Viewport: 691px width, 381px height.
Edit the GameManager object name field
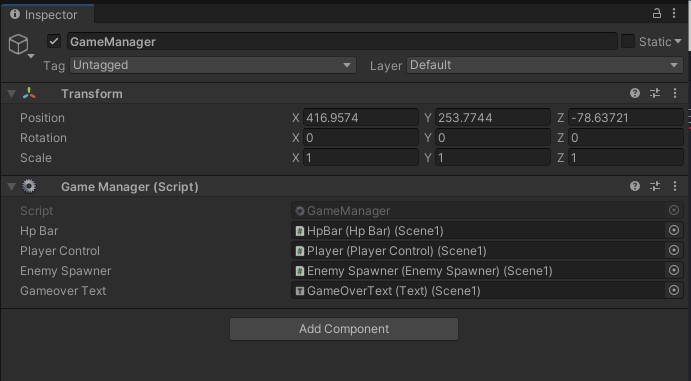(x=342, y=41)
